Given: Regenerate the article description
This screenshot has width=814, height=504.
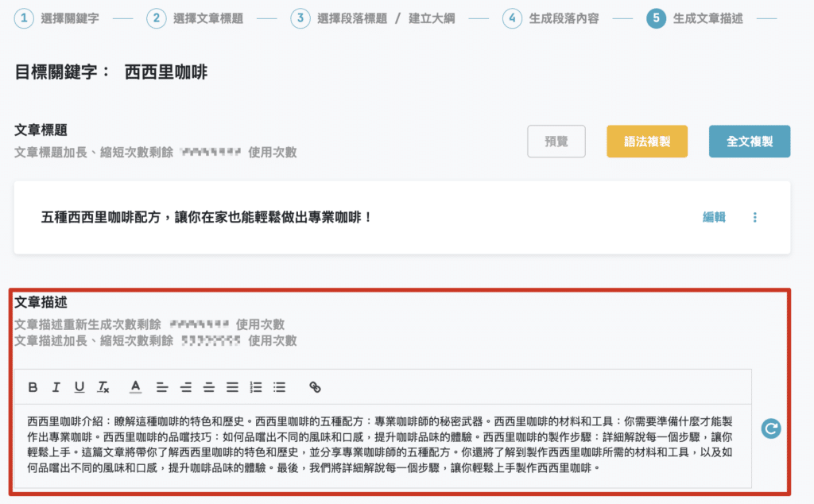Looking at the screenshot, I should (771, 428).
